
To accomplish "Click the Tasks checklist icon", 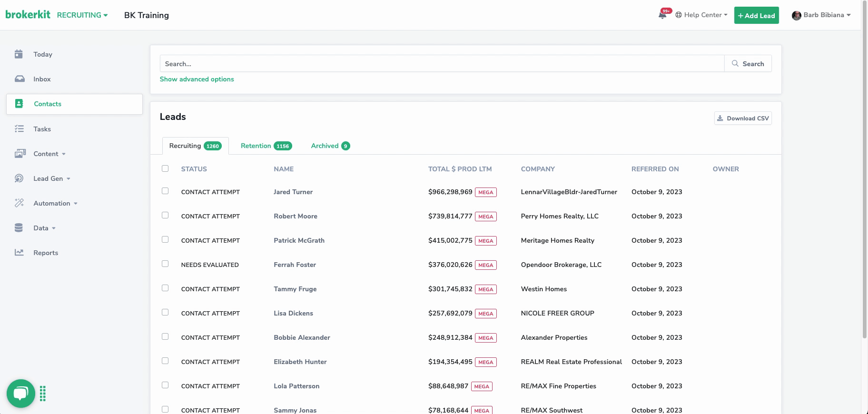I will 19,129.
